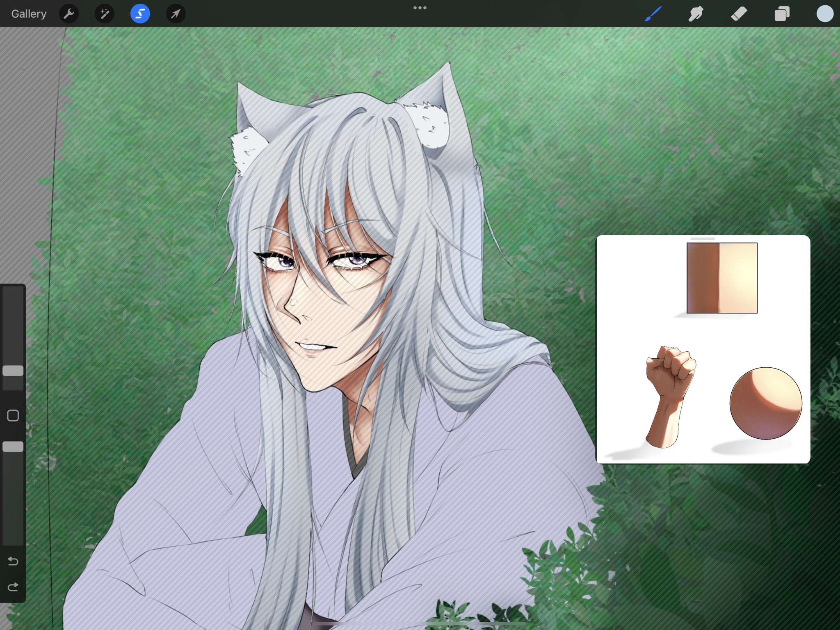Open the Layers panel
This screenshot has height=630, width=840.
tap(782, 14)
